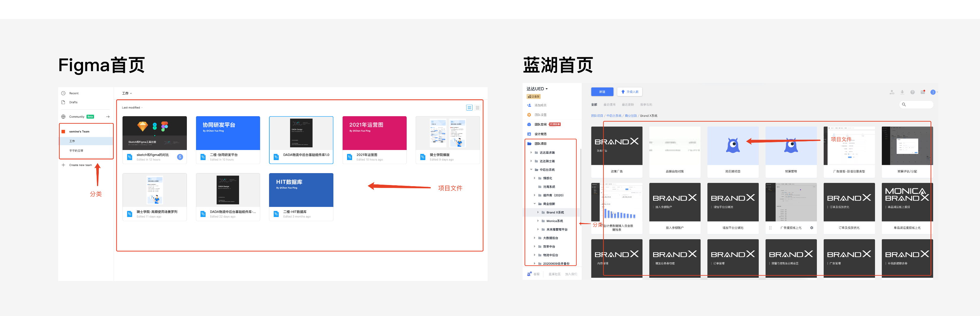Click the 设计规范 icon
The height and width of the screenshot is (316, 980).
tap(529, 134)
